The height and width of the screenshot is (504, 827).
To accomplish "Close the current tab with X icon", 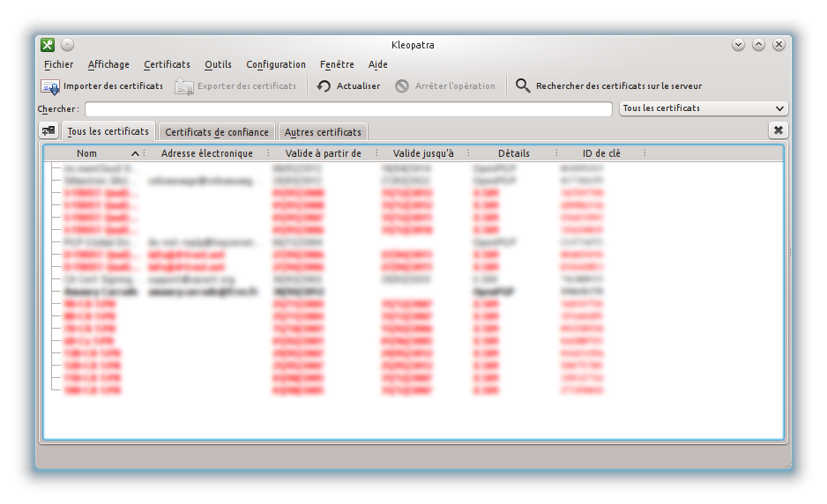I will (778, 130).
